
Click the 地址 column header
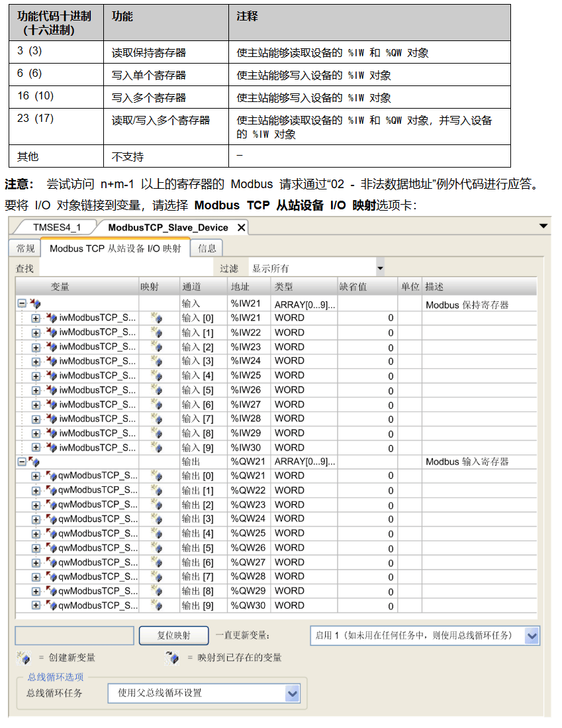(x=249, y=287)
